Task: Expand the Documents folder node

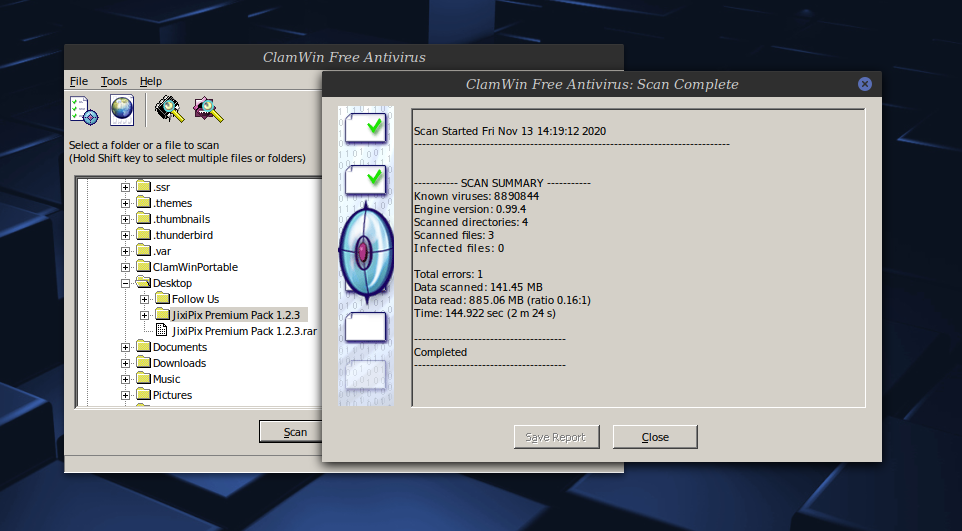Action: pyautogui.click(x=125, y=347)
